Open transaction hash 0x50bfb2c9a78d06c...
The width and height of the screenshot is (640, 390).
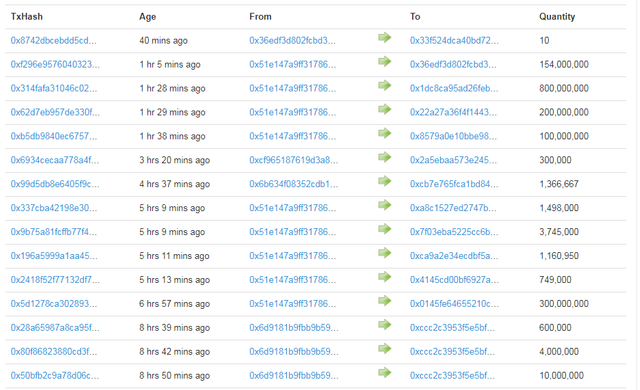55,375
